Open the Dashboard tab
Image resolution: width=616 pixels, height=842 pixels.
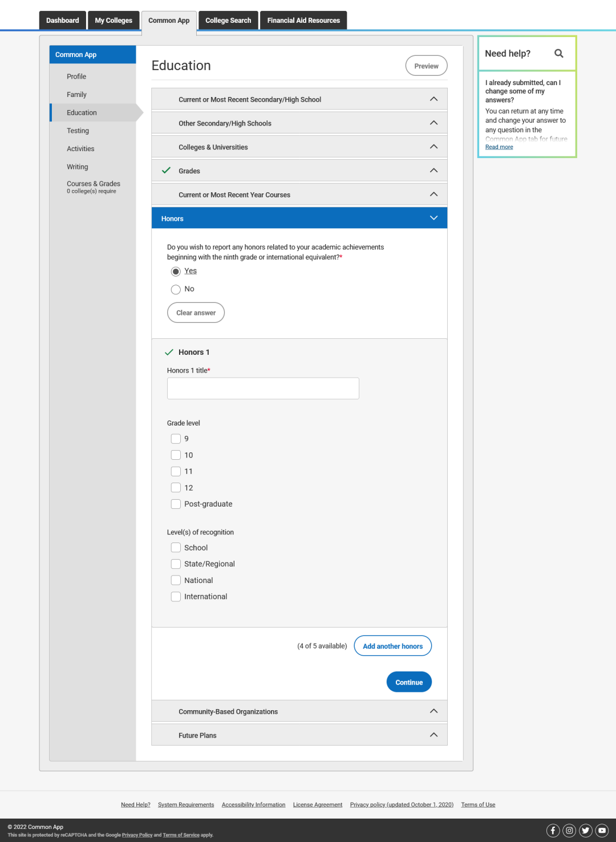[x=63, y=21]
